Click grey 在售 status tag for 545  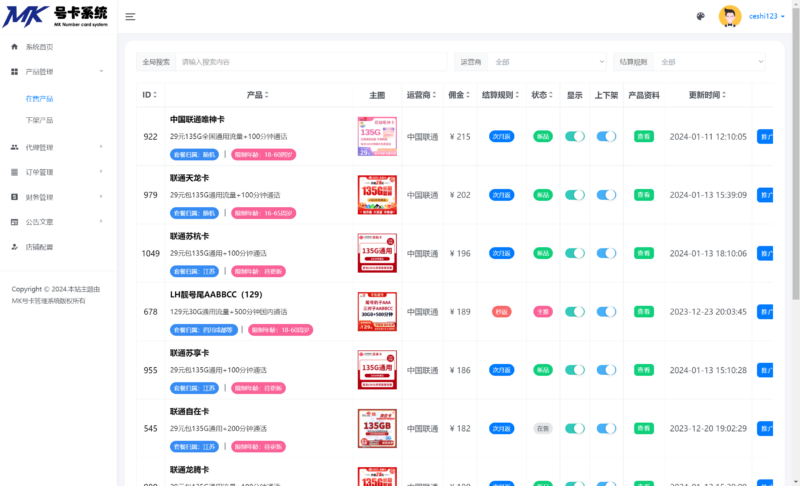point(543,428)
